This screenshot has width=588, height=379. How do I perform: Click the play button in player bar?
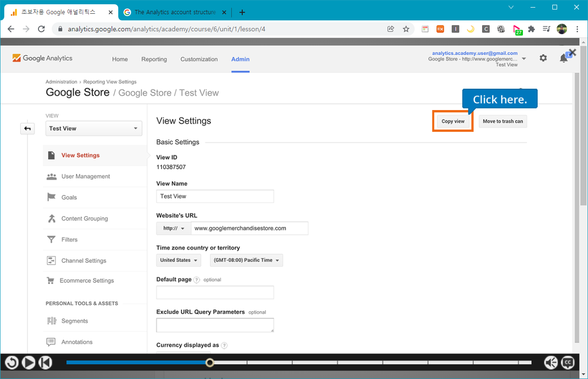(x=28, y=363)
